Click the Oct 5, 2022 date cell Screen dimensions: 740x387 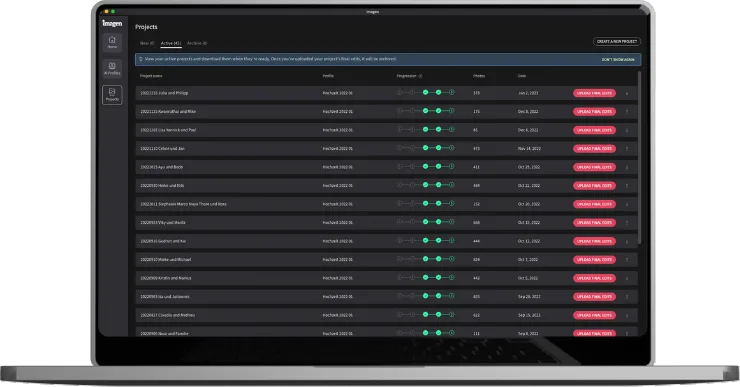[528, 278]
